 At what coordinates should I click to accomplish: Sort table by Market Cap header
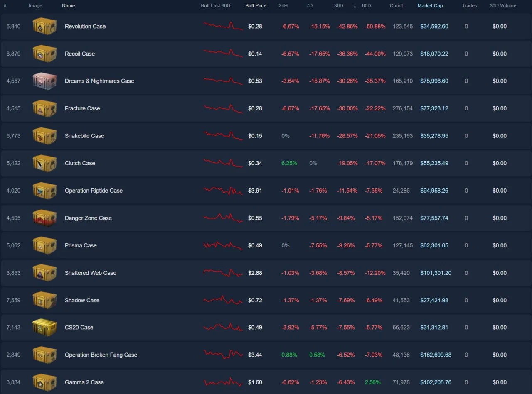(x=430, y=6)
